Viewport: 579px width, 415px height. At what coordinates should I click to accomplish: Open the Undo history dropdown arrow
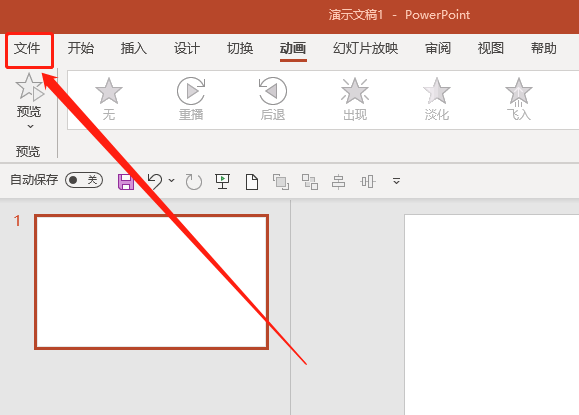coord(171,181)
